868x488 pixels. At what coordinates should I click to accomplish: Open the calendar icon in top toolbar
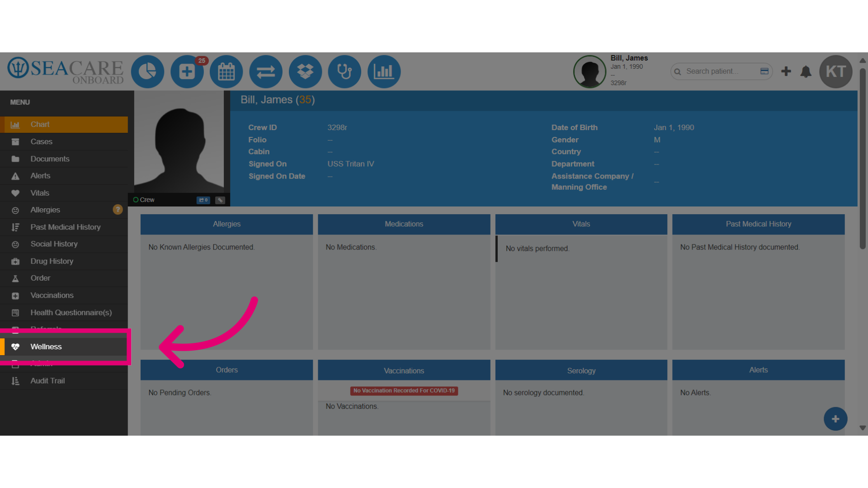coord(226,71)
